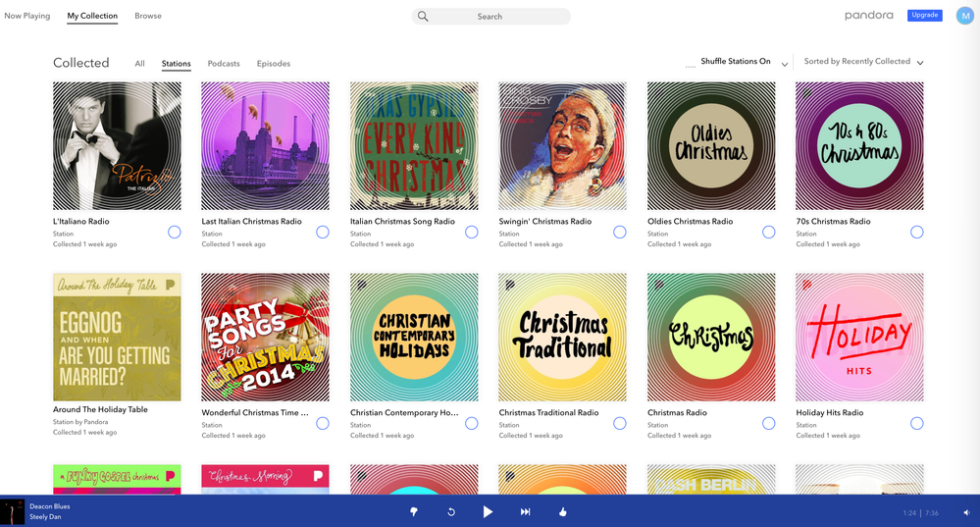The height and width of the screenshot is (527, 980).
Task: Toggle Oldies Christmas Radio selection circle
Action: pyautogui.click(x=768, y=233)
